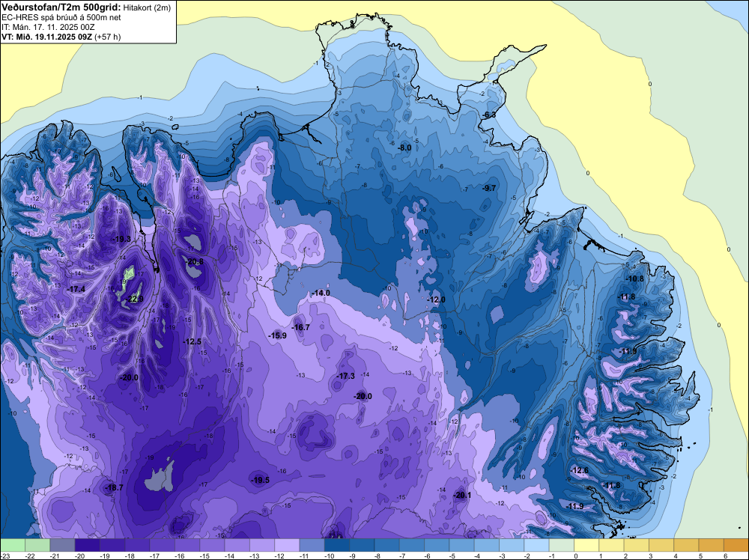This screenshot has width=749, height=560.
Task: Click the light blue legend swatch right of -2
Action: (x=536, y=545)
